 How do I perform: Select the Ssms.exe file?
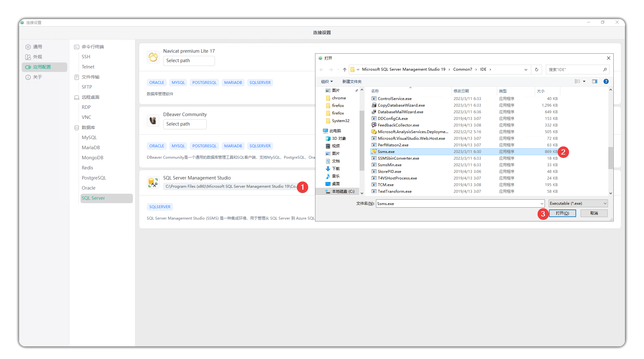386,152
